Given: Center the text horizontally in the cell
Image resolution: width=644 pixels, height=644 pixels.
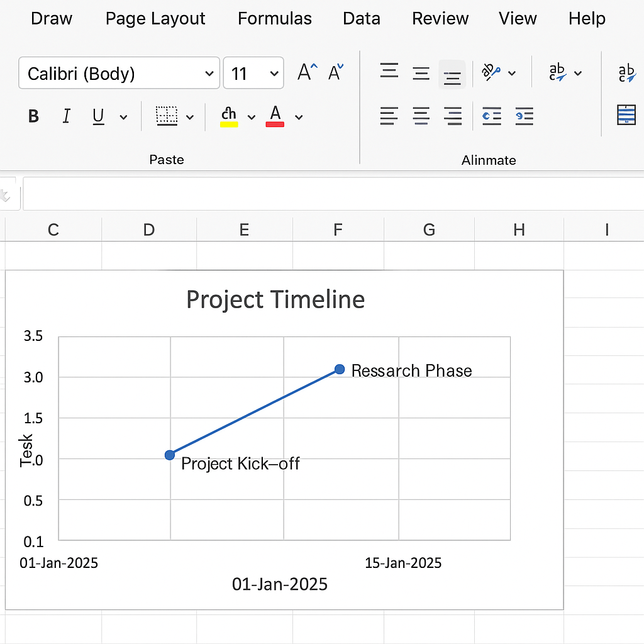Looking at the screenshot, I should tap(421, 116).
